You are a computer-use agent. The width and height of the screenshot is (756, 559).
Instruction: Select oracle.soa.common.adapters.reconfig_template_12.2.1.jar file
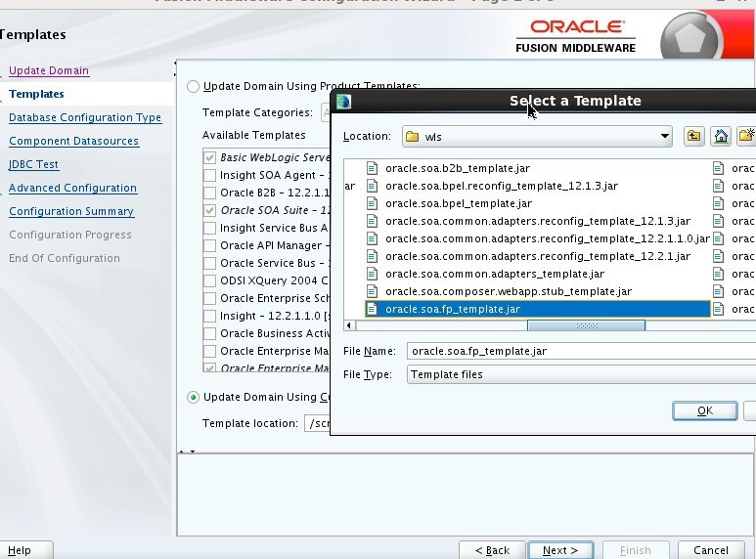point(538,256)
